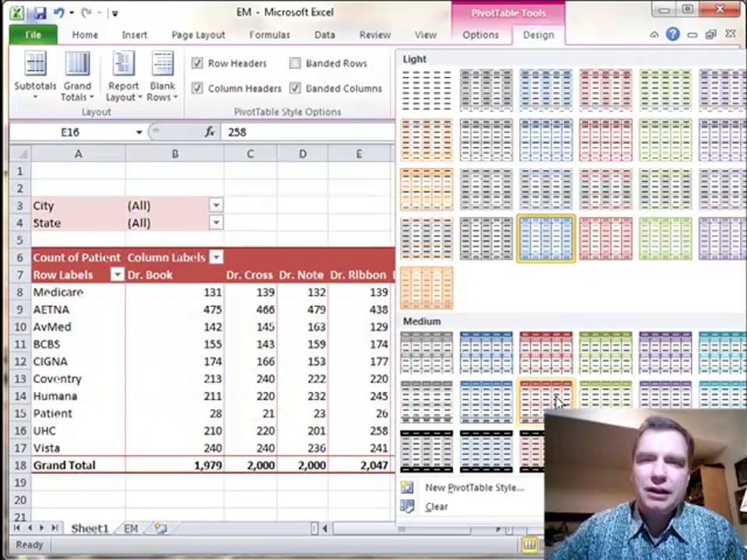Click the fx insert function icon
This screenshot has width=747, height=560.
coord(209,132)
